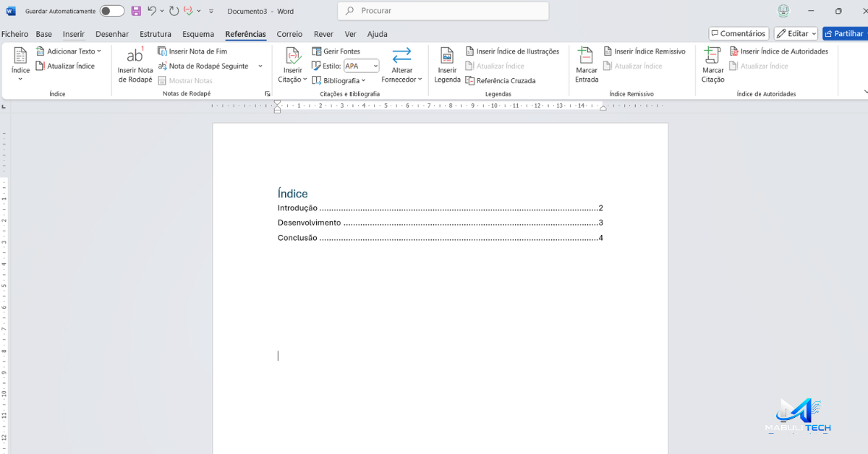This screenshot has width=868, height=454.
Task: Click Gerir Fontes
Action: (x=336, y=51)
